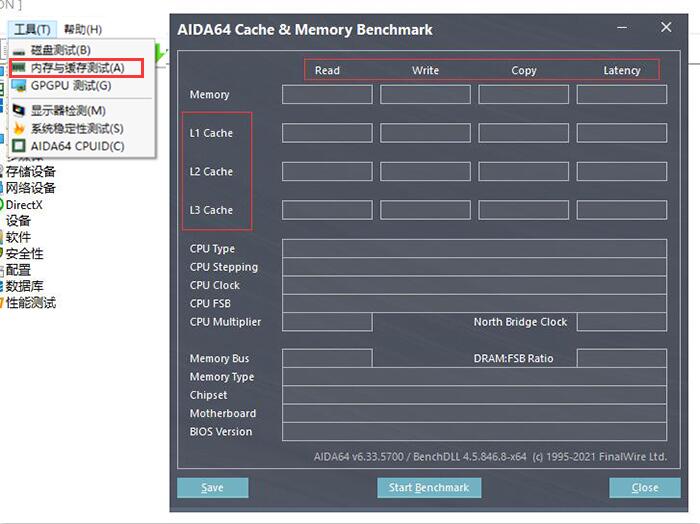This screenshot has height=524, width=700.
Task: Select 存储设备 in the sidebar tree
Action: 31,171
